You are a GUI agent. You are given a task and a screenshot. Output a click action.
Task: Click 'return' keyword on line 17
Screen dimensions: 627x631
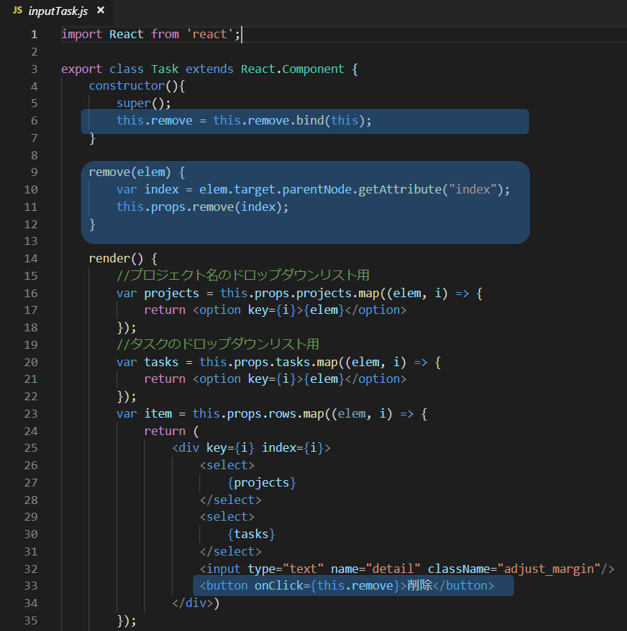click(165, 310)
